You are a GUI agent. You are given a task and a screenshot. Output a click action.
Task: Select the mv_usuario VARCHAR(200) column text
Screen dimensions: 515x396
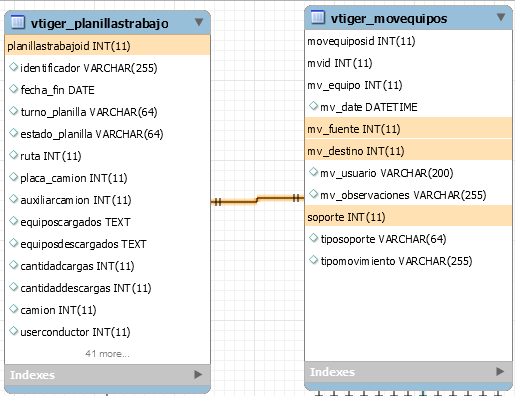[x=387, y=173]
